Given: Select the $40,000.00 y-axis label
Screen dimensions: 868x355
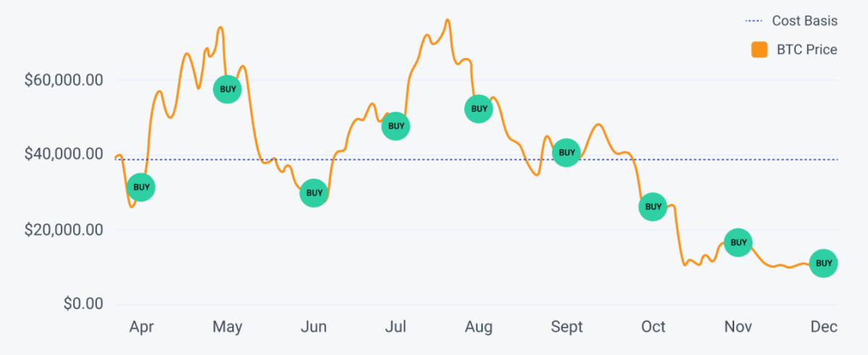Looking at the screenshot, I should coord(64,155).
